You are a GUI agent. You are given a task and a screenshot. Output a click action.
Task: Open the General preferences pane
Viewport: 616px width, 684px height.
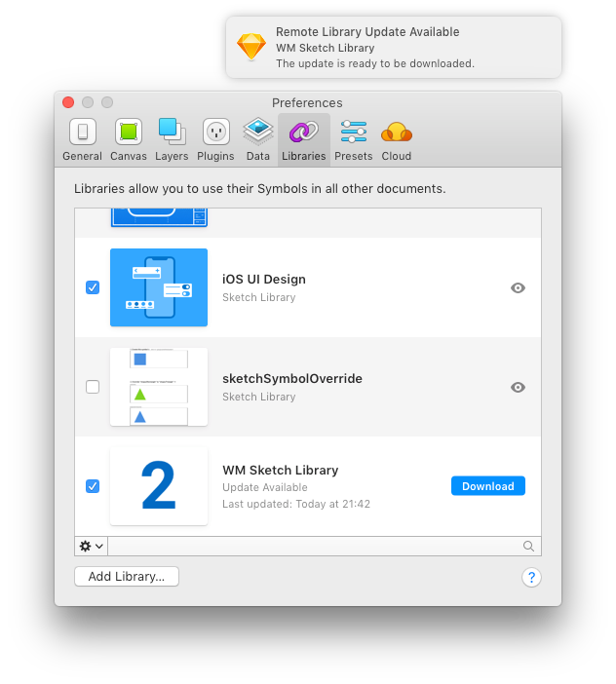pos(82,140)
